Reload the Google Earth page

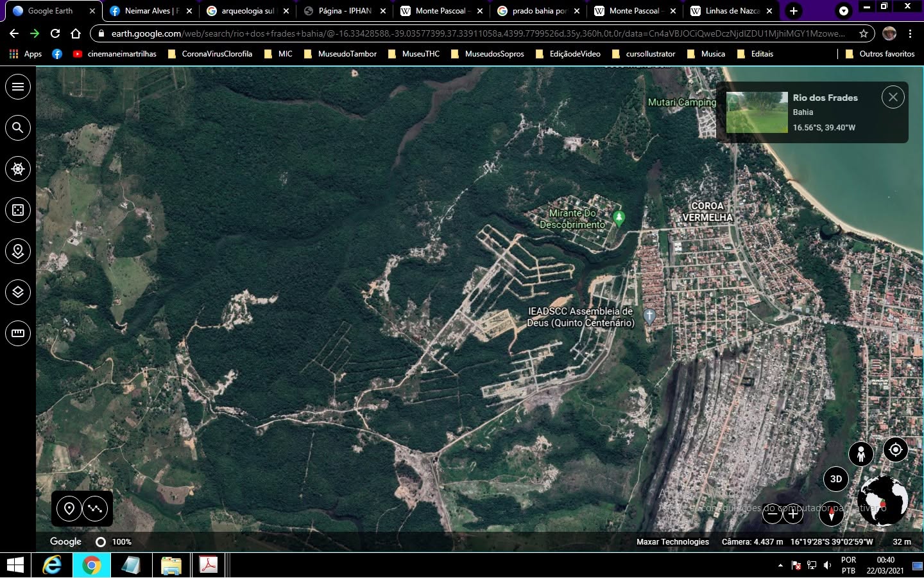(55, 33)
